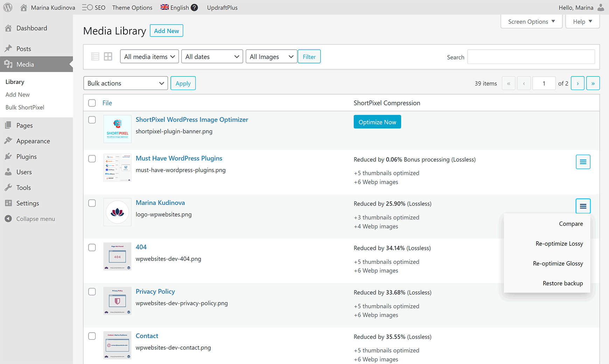This screenshot has width=609, height=364.
Task: Open the Library submenu link
Action: tap(15, 82)
